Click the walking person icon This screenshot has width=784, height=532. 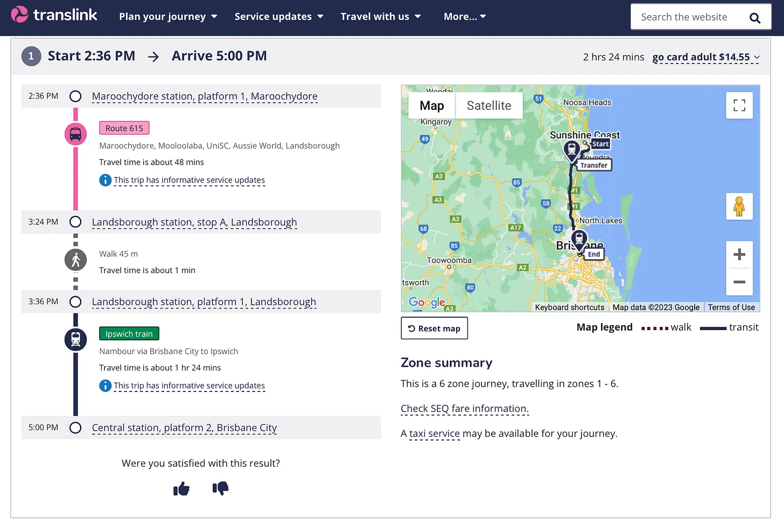coord(75,260)
